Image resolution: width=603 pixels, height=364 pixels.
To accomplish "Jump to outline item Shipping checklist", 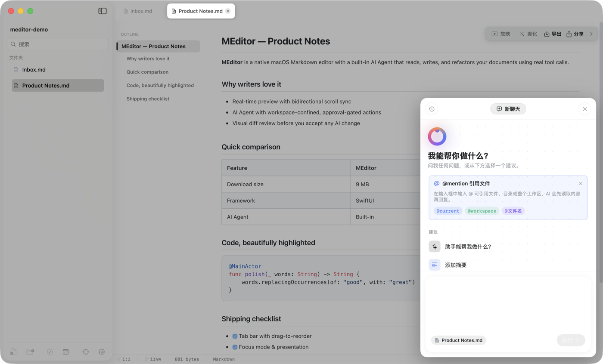I will 148,99.
